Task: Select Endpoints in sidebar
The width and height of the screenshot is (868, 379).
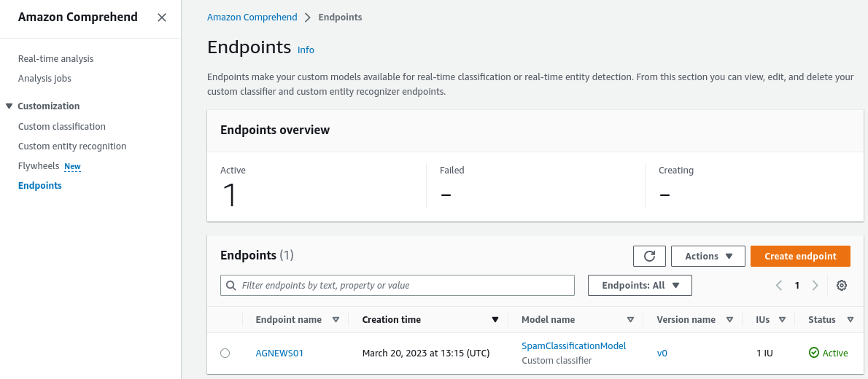Action: [x=40, y=185]
